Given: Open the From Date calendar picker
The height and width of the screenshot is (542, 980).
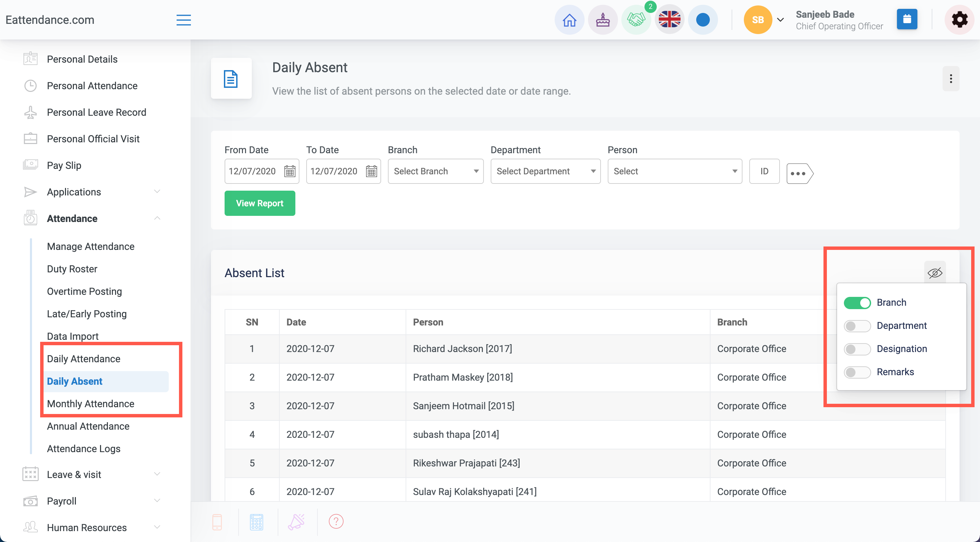Looking at the screenshot, I should pyautogui.click(x=290, y=171).
